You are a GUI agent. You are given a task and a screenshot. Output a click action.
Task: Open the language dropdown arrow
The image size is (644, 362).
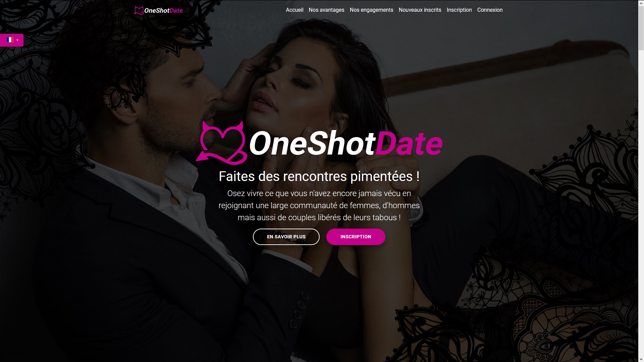coord(17,40)
